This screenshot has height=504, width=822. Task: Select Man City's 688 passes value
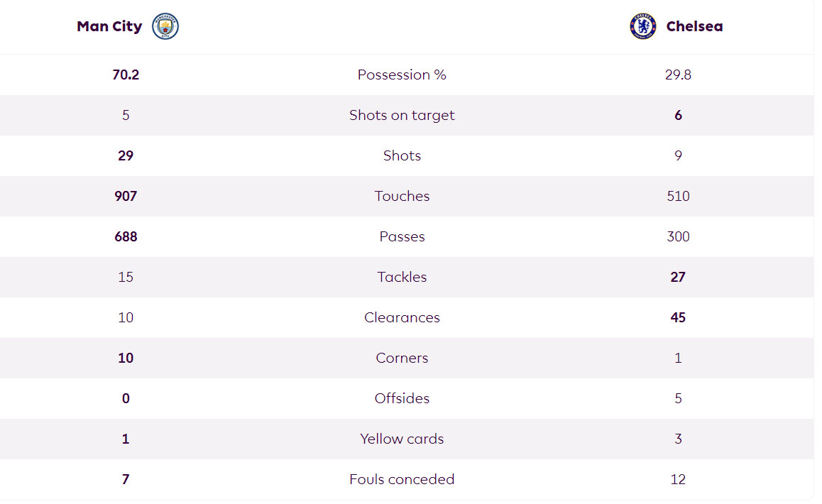pyautogui.click(x=126, y=236)
